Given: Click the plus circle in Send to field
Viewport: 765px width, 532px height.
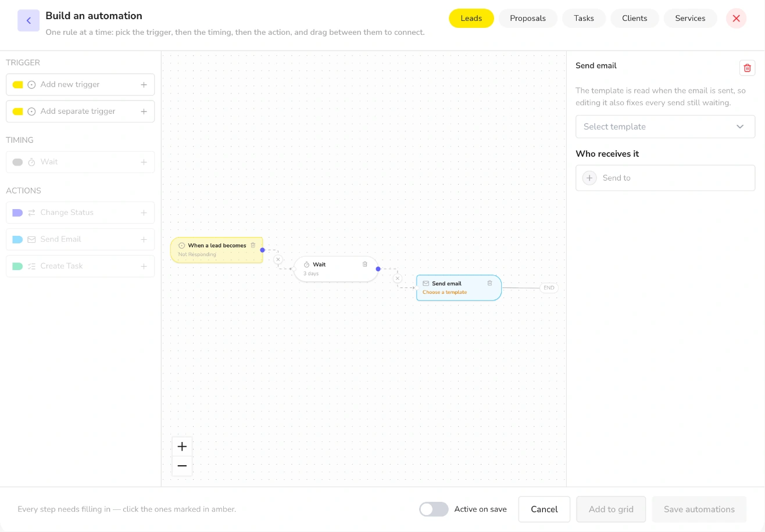Looking at the screenshot, I should pos(589,178).
